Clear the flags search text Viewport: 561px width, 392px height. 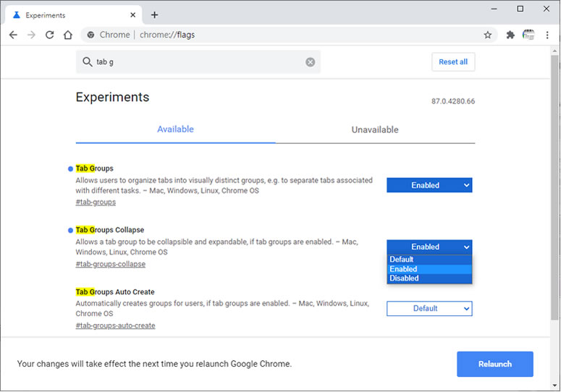311,62
